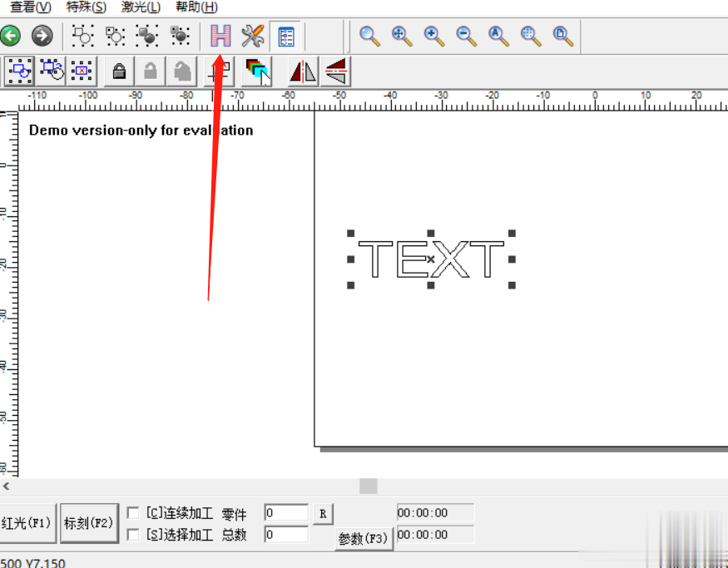Click the vertical mirror triangles icon
728x568 pixels.
(335, 72)
